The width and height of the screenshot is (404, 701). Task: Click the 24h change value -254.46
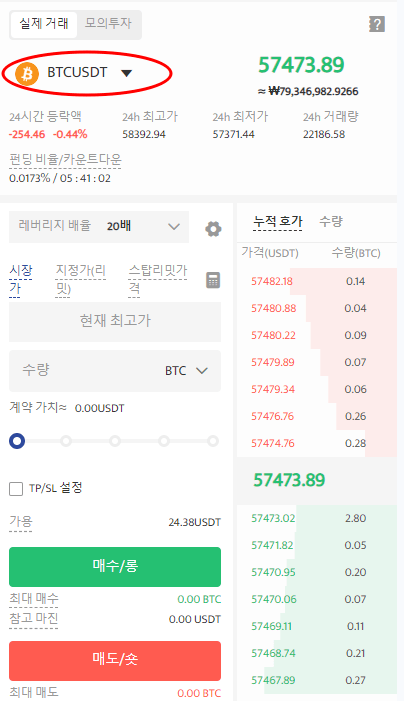(x=27, y=135)
